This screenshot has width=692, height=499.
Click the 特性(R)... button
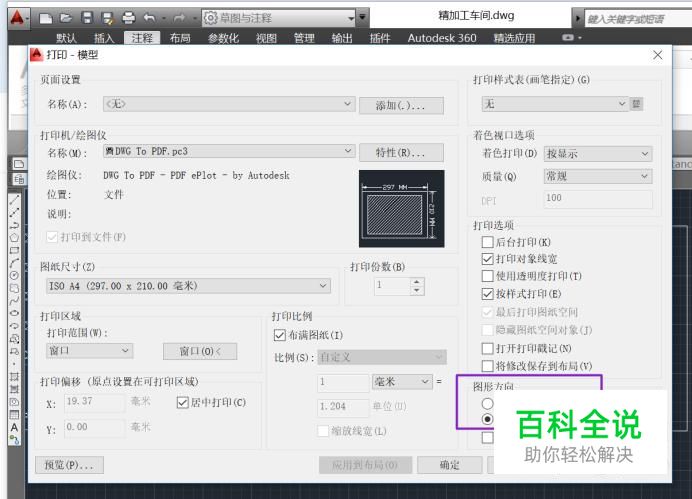pos(401,153)
